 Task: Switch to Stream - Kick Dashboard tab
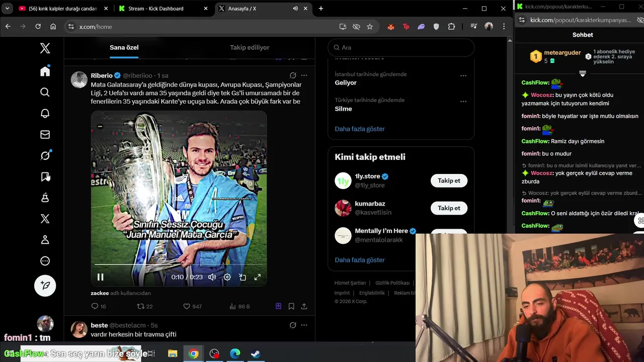click(x=163, y=9)
